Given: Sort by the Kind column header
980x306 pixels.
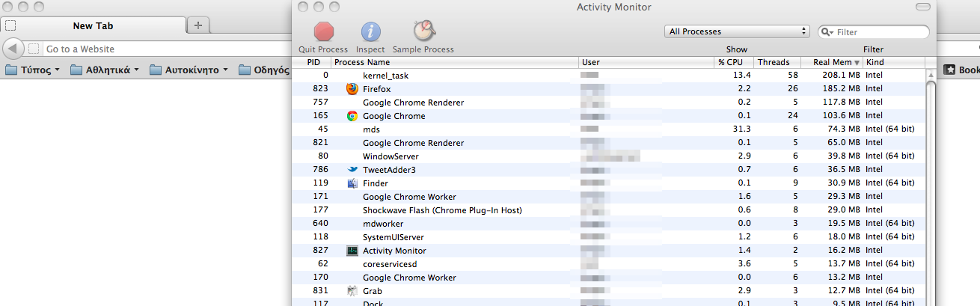Looking at the screenshot, I should [893, 62].
